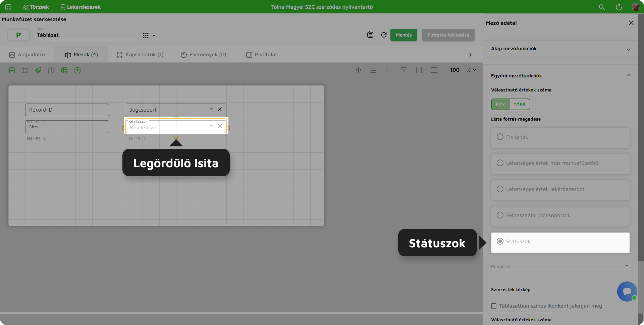Click the green tag label icon
The image size is (644, 325).
point(38,70)
